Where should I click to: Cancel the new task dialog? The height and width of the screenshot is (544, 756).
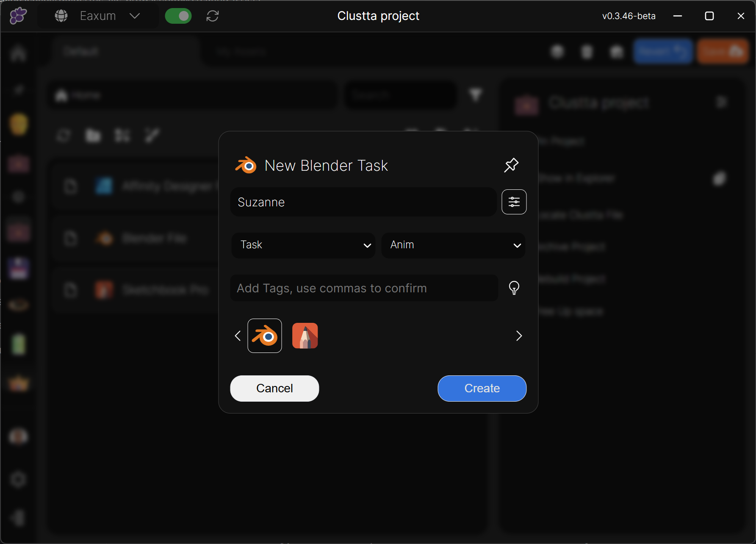pos(274,388)
